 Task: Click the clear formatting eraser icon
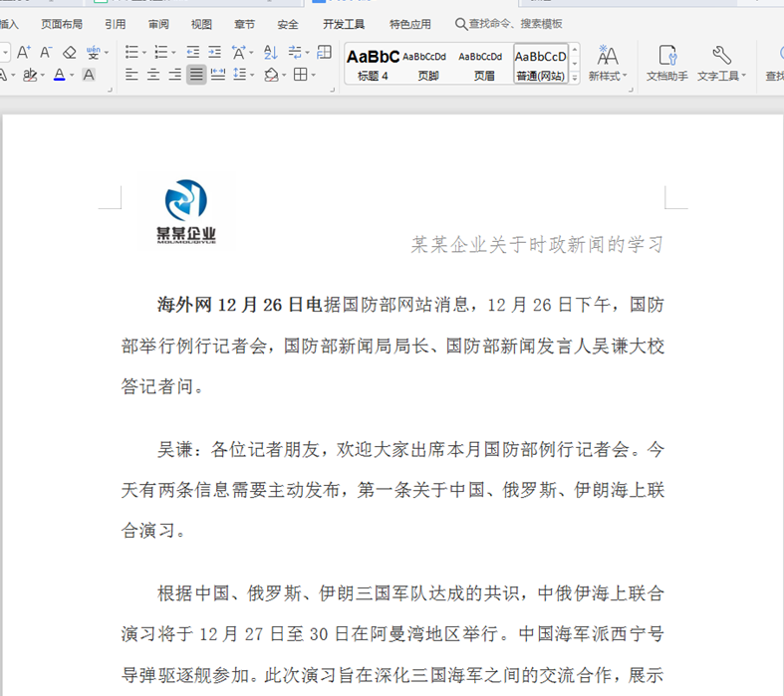70,53
